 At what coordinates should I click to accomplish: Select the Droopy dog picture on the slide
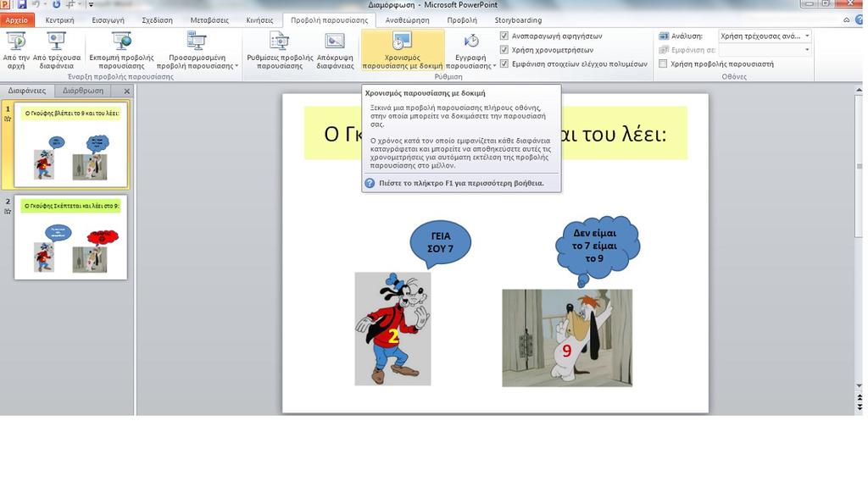(567, 338)
